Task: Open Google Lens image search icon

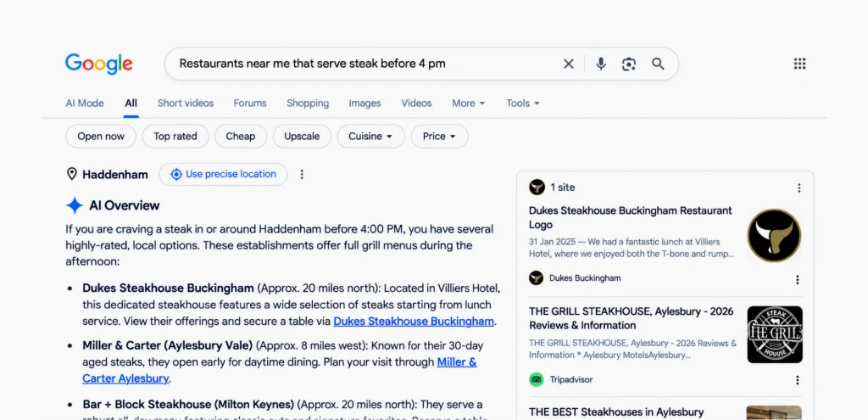Action: pos(629,64)
